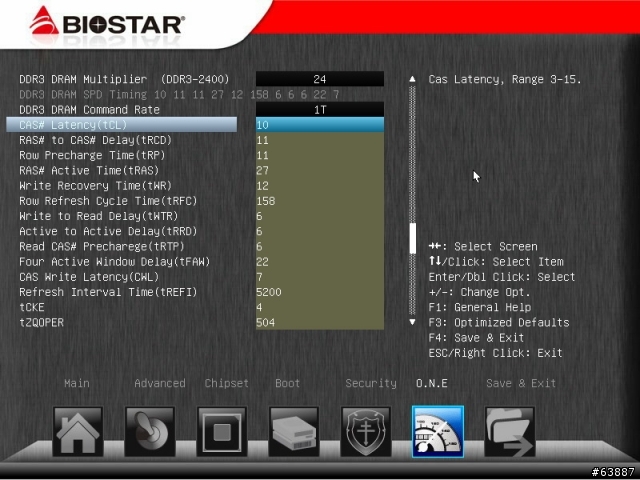Switch to the Main tab label

pyautogui.click(x=77, y=383)
